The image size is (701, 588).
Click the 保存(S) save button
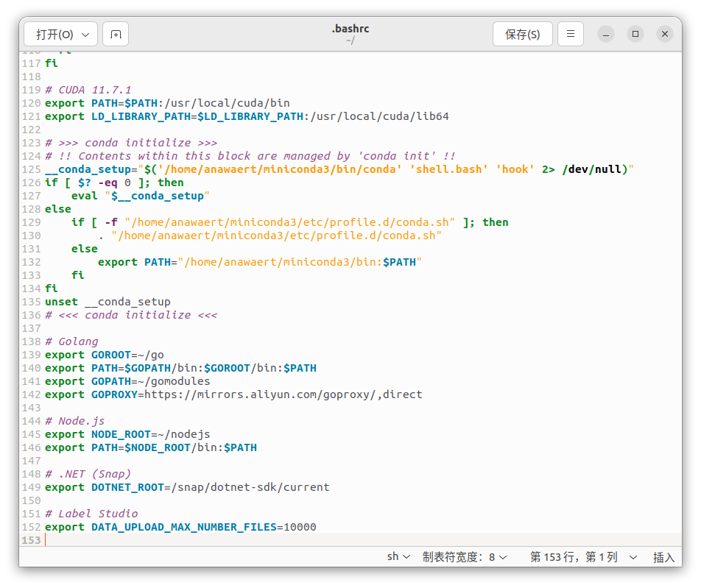[522, 34]
